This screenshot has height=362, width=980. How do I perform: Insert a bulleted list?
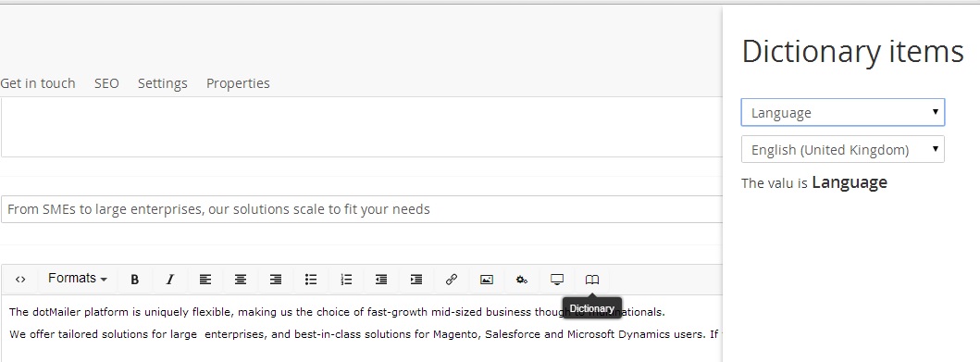tap(311, 280)
